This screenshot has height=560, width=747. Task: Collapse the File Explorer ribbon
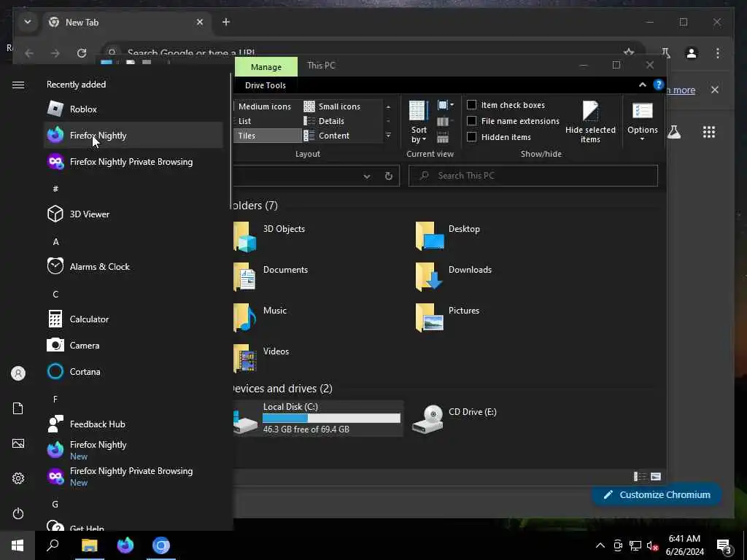pyautogui.click(x=642, y=85)
